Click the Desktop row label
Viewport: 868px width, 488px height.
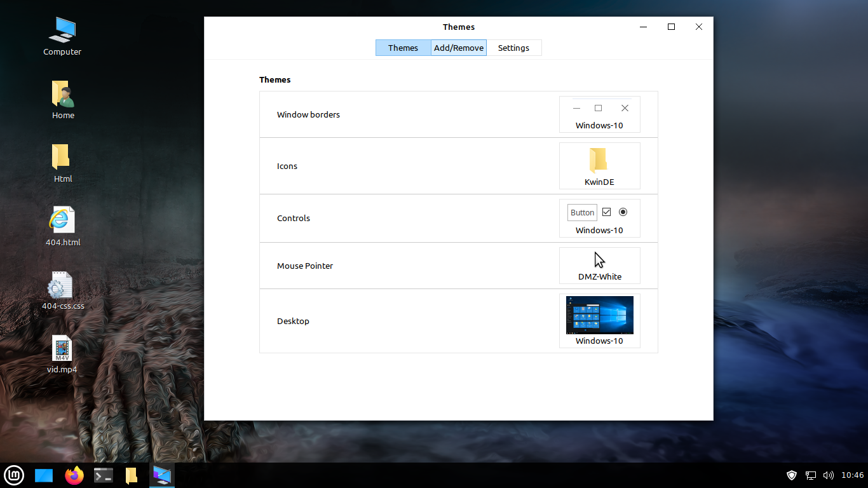click(293, 322)
